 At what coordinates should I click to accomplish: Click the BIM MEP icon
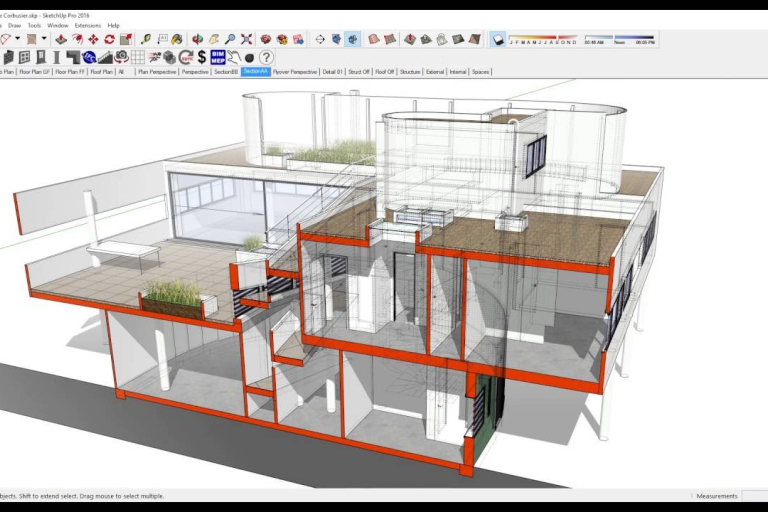pos(217,57)
